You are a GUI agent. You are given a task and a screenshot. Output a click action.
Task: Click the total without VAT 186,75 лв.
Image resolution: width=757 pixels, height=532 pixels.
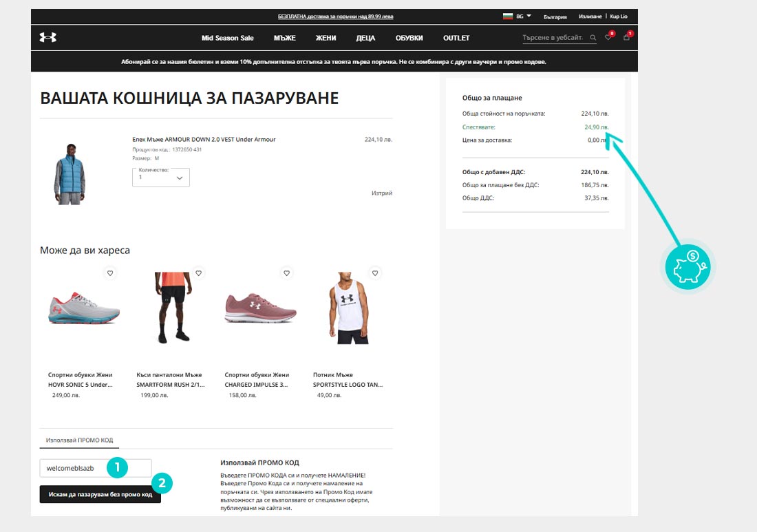pyautogui.click(x=595, y=185)
